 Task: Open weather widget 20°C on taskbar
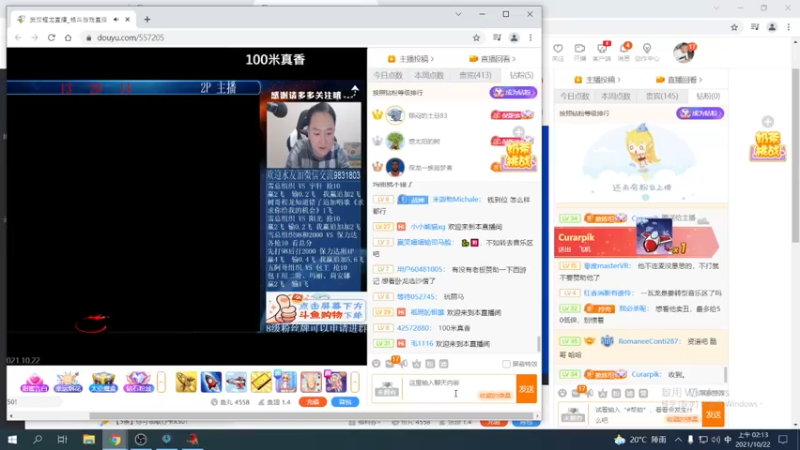click(640, 439)
